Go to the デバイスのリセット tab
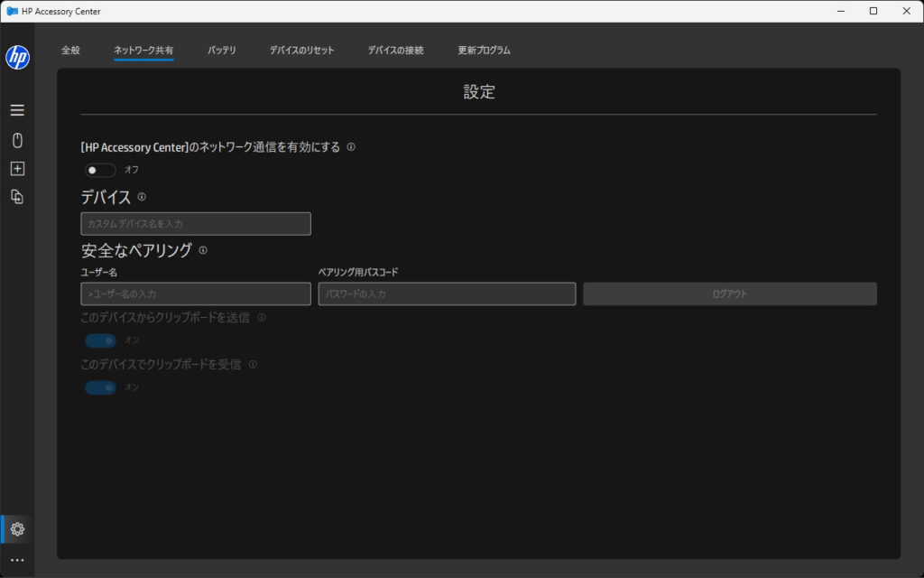The width and height of the screenshot is (924, 578). pos(301,51)
